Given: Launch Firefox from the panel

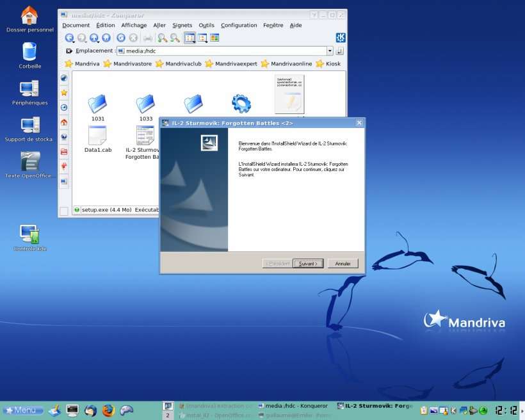Looking at the screenshot, I should [x=108, y=410].
